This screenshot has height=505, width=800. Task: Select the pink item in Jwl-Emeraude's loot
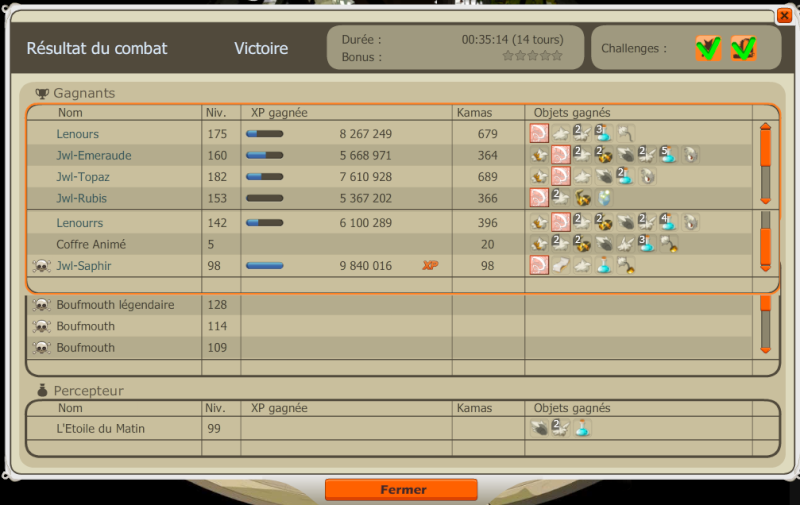[560, 155]
